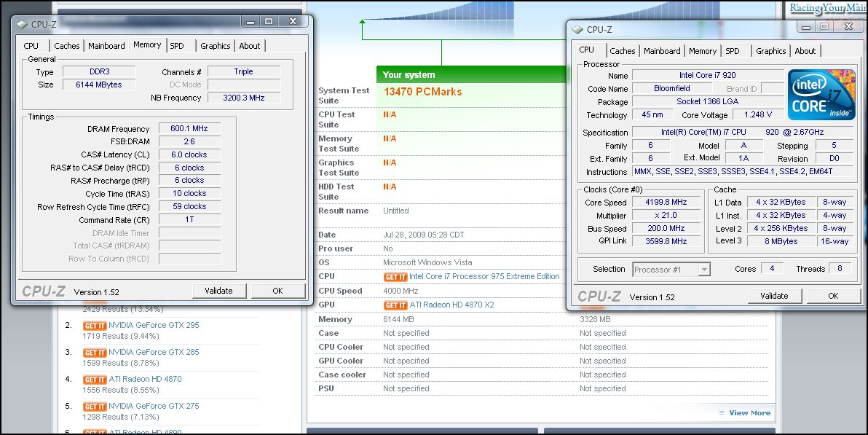
Task: Click OK in right CPU-Z window
Action: coord(833,296)
